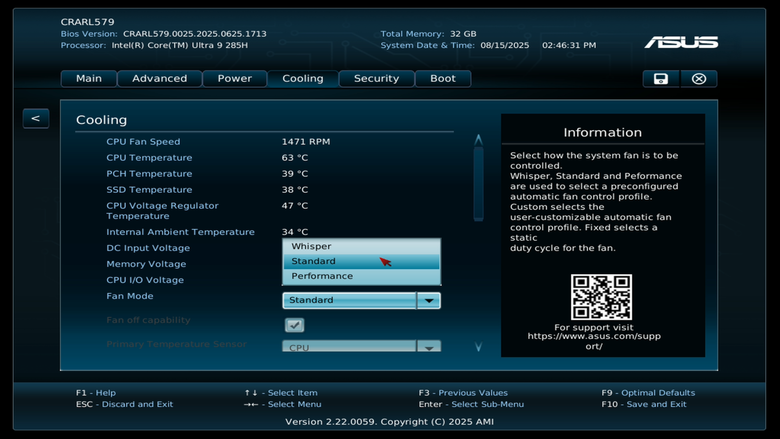Click F9 - Optimal Defaults
Screen dimensions: 780x439
648,393
